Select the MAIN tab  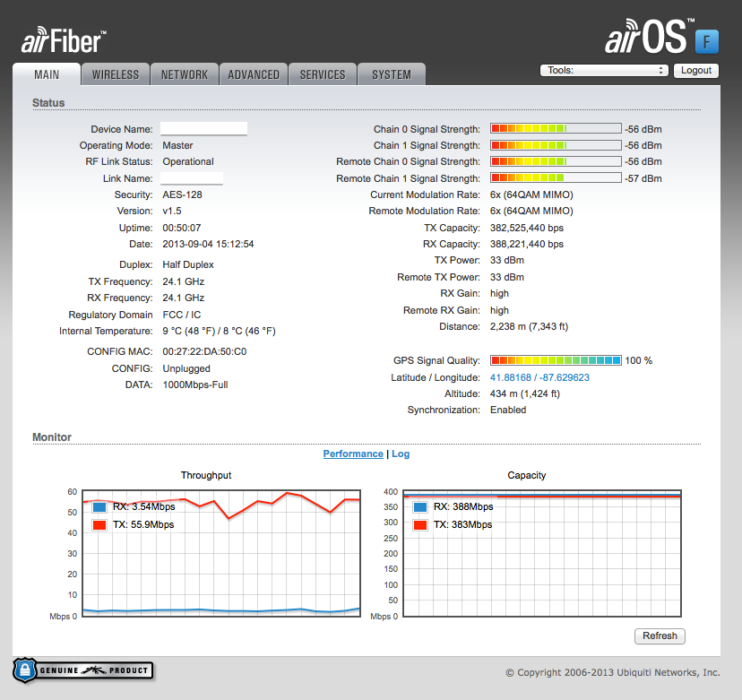pyautogui.click(x=47, y=75)
